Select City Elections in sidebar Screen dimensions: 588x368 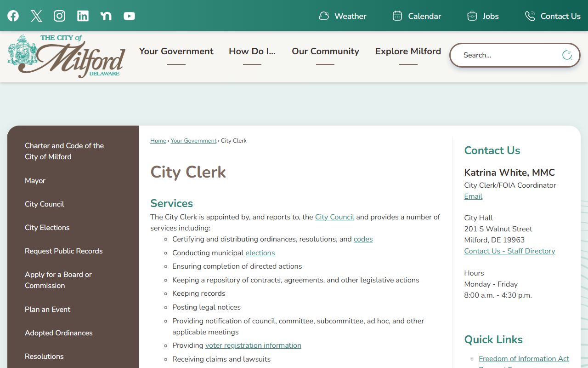(47, 227)
